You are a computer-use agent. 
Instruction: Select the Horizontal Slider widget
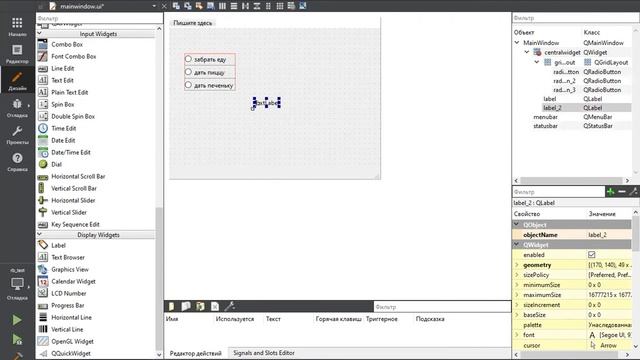click(x=73, y=200)
